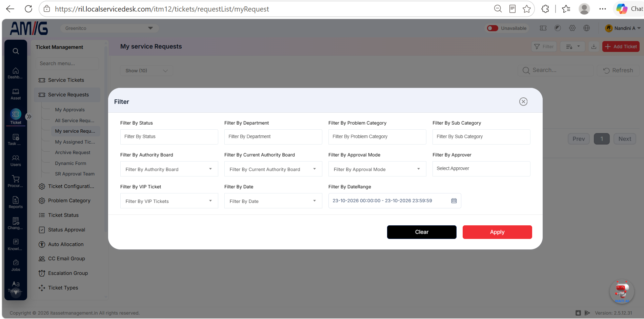Open Service Tickets menu item
The width and height of the screenshot is (644, 319).
[66, 80]
